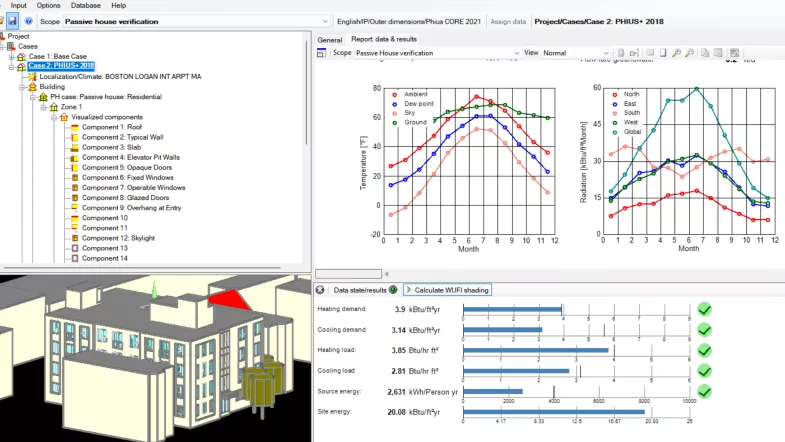
Task: Collapse the Visualized components tree node
Action: 55,117
